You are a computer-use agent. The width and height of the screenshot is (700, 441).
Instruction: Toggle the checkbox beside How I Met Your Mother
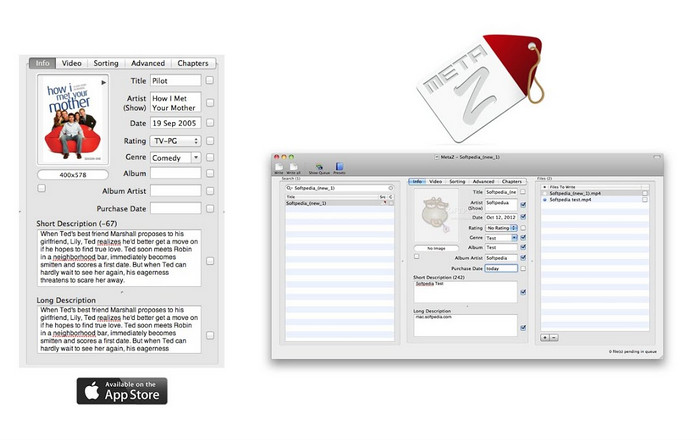(x=210, y=103)
